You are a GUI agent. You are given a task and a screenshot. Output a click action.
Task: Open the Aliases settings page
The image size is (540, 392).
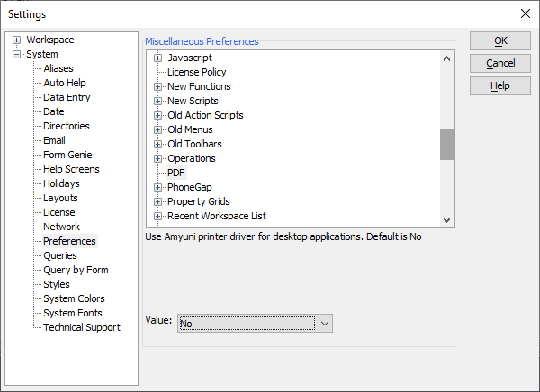click(x=58, y=68)
